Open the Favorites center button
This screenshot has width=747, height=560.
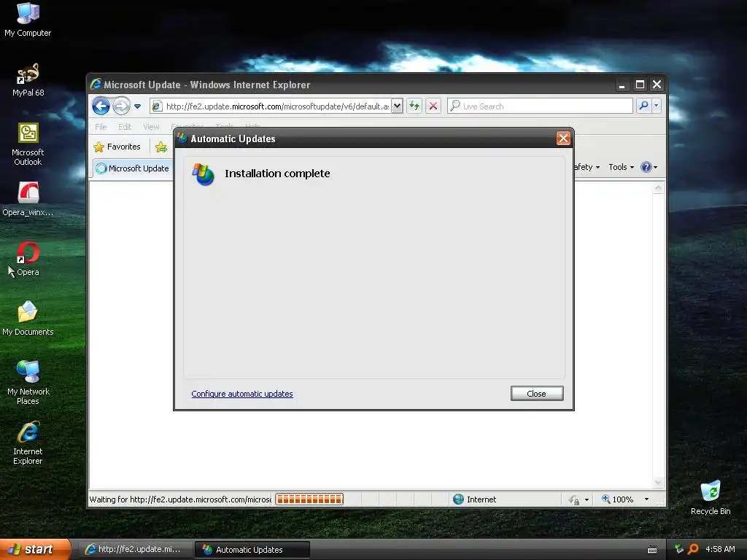[x=117, y=147]
